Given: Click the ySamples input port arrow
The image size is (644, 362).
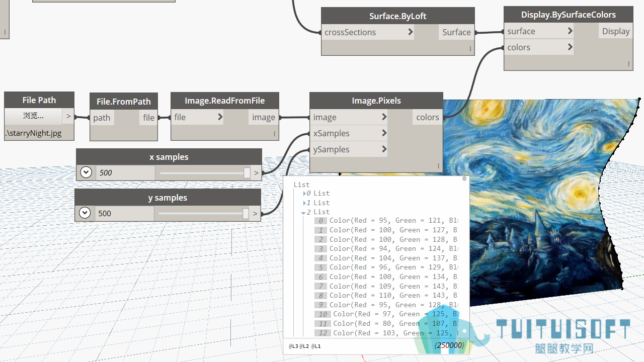Looking at the screenshot, I should click(384, 149).
